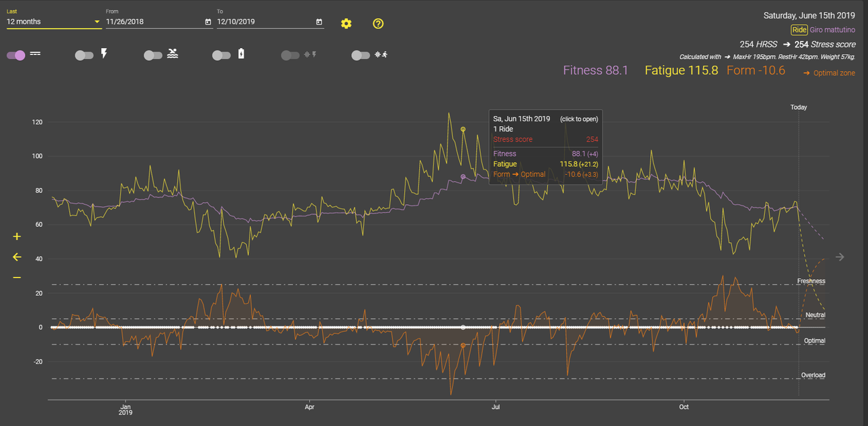
Task: Click the Form -10.6 header value
Action: click(756, 71)
